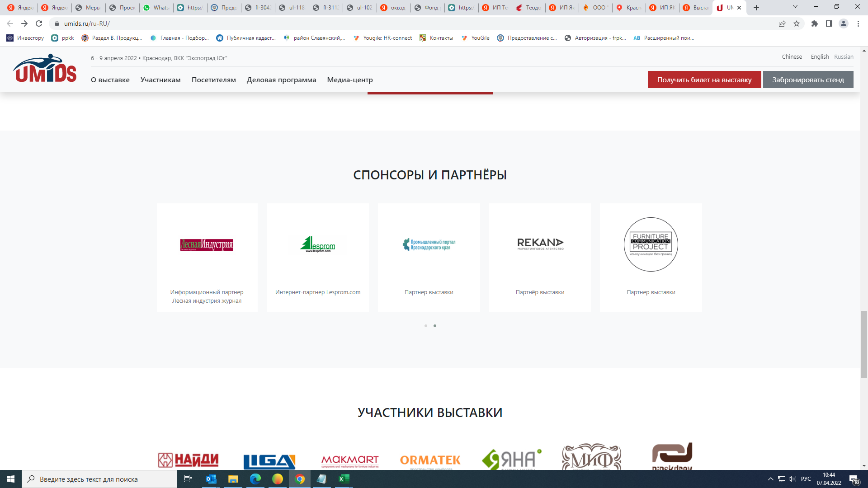The image size is (868, 488).
Task: Open the Pinskdrev exhibitor logo
Action: [x=672, y=456]
